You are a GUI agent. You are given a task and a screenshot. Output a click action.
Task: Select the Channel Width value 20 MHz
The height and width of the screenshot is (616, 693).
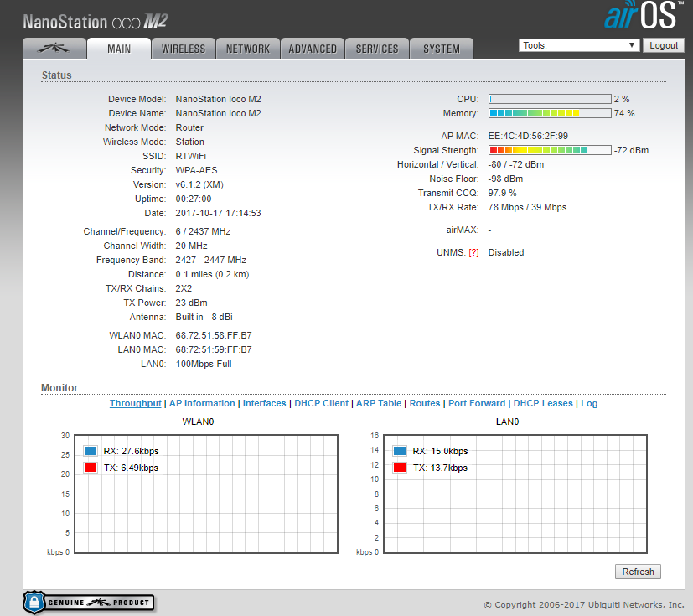point(191,246)
